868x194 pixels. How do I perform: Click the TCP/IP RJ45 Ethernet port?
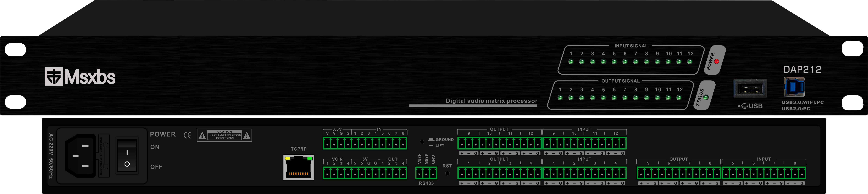[x=298, y=167]
